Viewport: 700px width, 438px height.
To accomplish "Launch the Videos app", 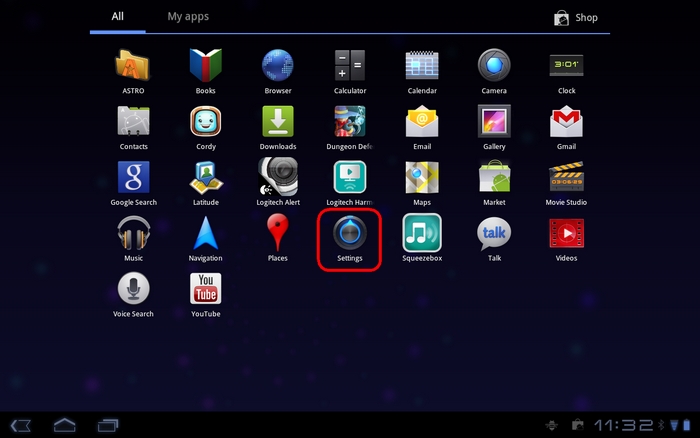I will click(567, 239).
